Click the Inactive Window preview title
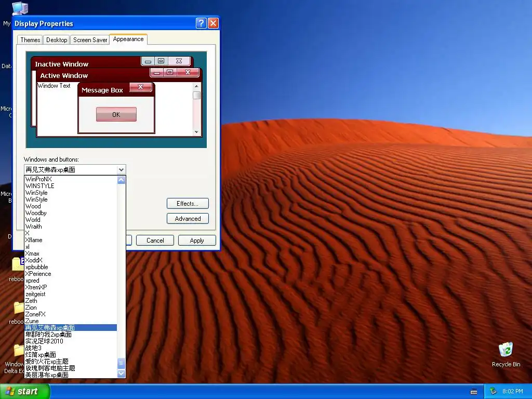Screen dimensions: 532x399 click(x=61, y=64)
